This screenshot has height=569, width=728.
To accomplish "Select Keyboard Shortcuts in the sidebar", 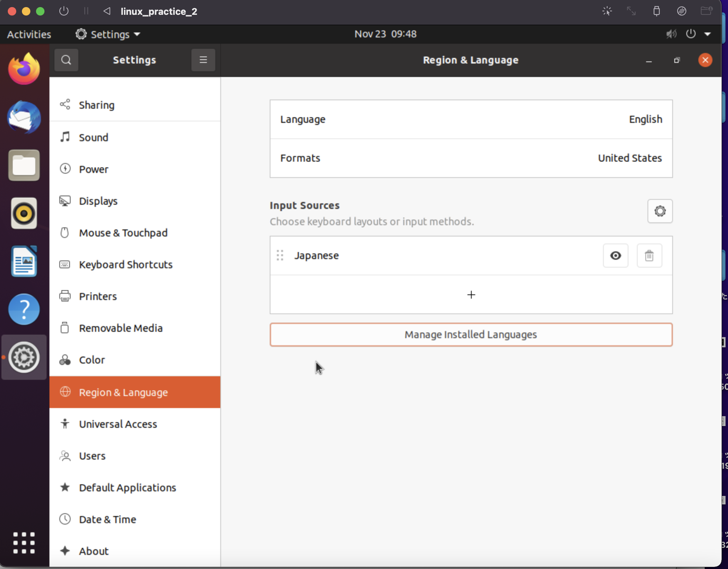I will 126,265.
